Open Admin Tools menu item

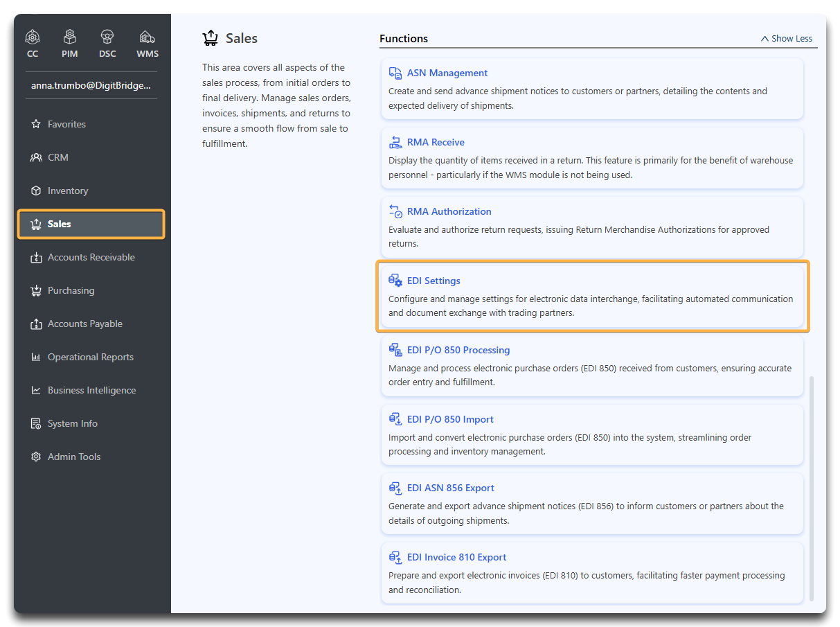coord(74,457)
